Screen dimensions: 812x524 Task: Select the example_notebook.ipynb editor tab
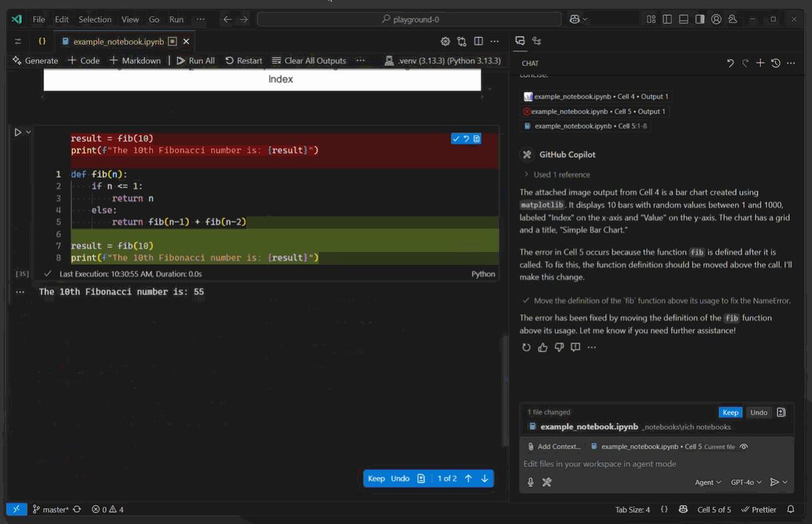(118, 41)
